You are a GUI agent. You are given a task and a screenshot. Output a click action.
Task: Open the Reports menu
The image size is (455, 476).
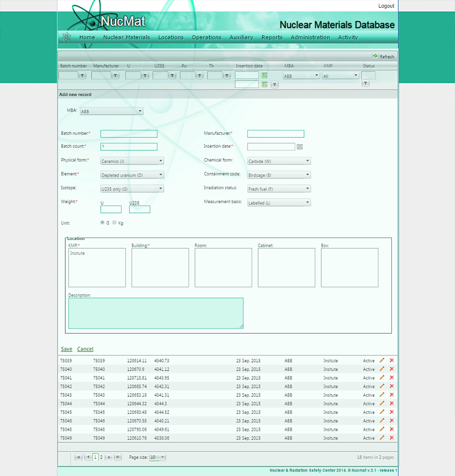pyautogui.click(x=272, y=37)
